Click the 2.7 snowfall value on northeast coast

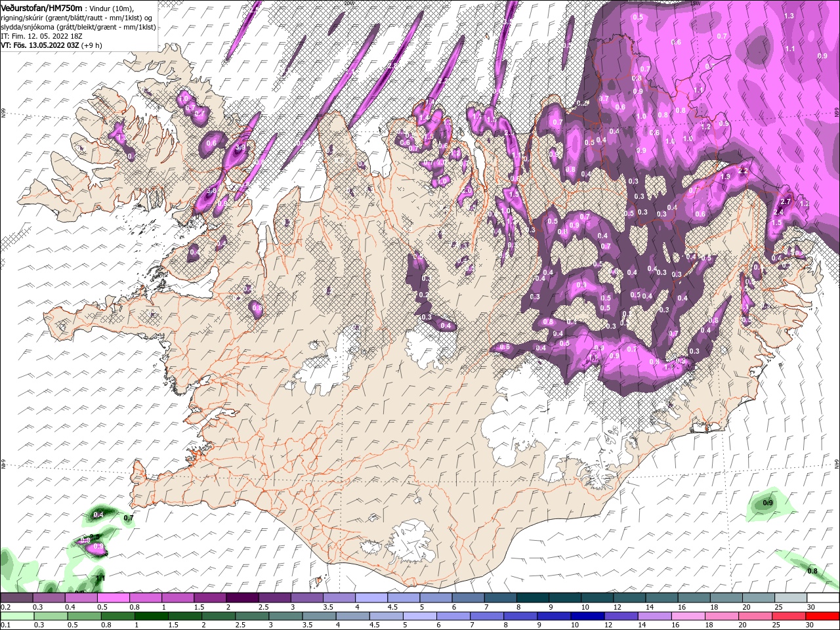tap(786, 202)
